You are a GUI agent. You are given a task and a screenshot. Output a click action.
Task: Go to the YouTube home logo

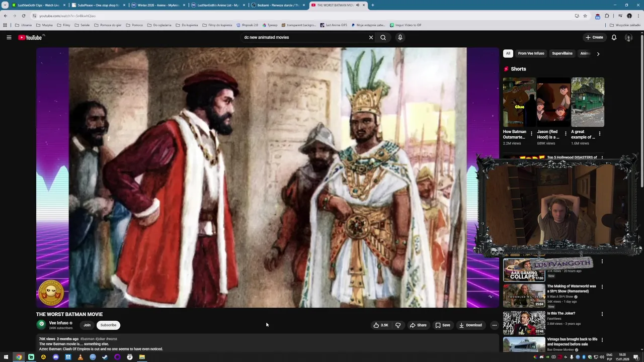pyautogui.click(x=31, y=37)
